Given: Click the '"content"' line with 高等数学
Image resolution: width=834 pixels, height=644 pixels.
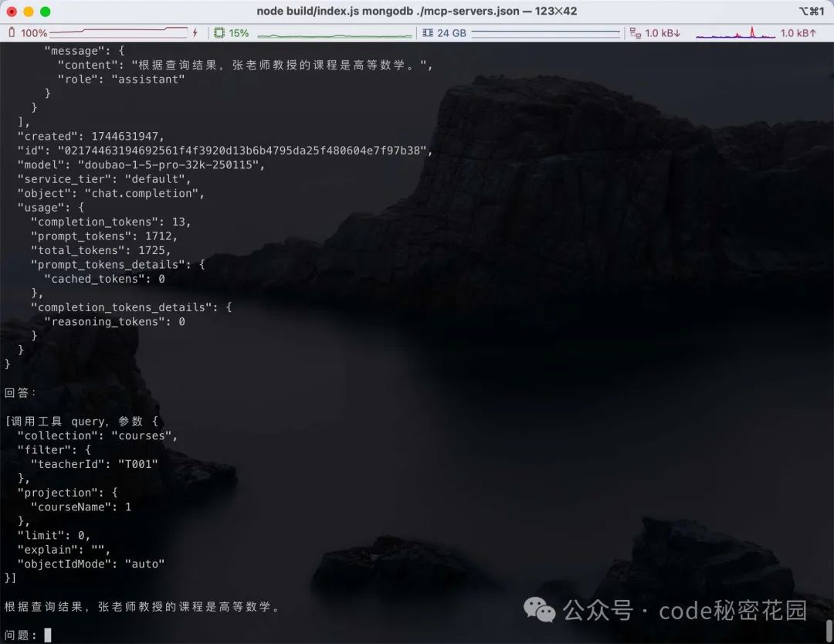Looking at the screenshot, I should pos(246,65).
